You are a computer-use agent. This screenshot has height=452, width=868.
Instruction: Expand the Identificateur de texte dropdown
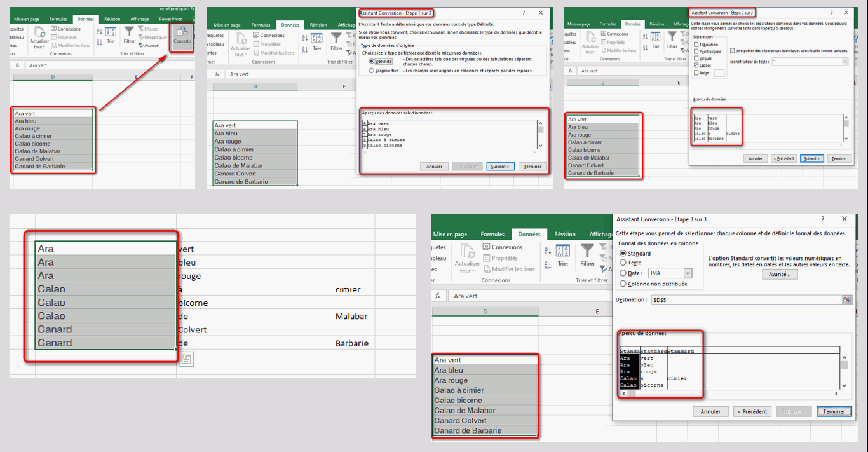point(844,62)
